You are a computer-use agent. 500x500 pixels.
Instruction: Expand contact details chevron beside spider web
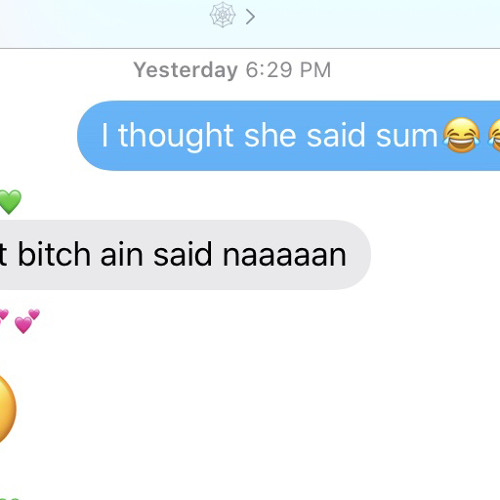250,17
